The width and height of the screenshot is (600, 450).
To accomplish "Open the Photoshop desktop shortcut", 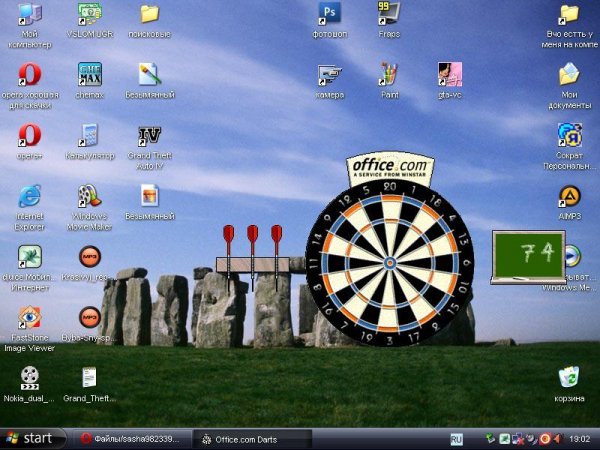I will (329, 15).
